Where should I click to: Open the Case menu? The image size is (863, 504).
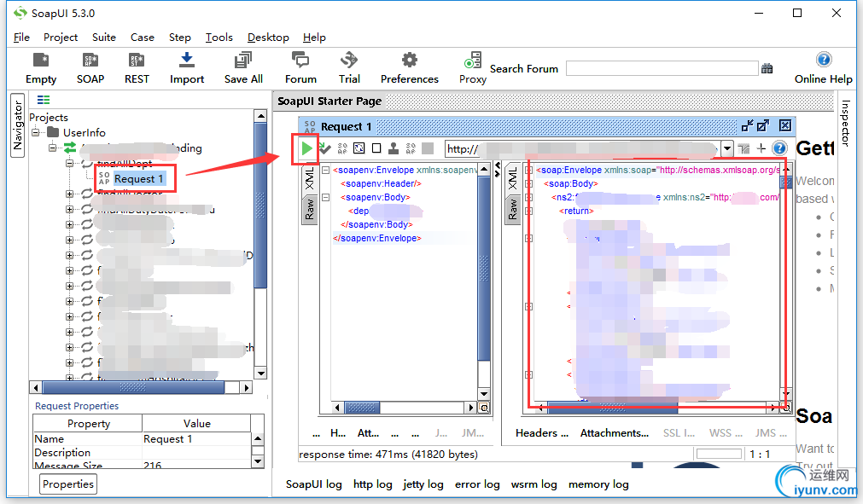coord(142,38)
